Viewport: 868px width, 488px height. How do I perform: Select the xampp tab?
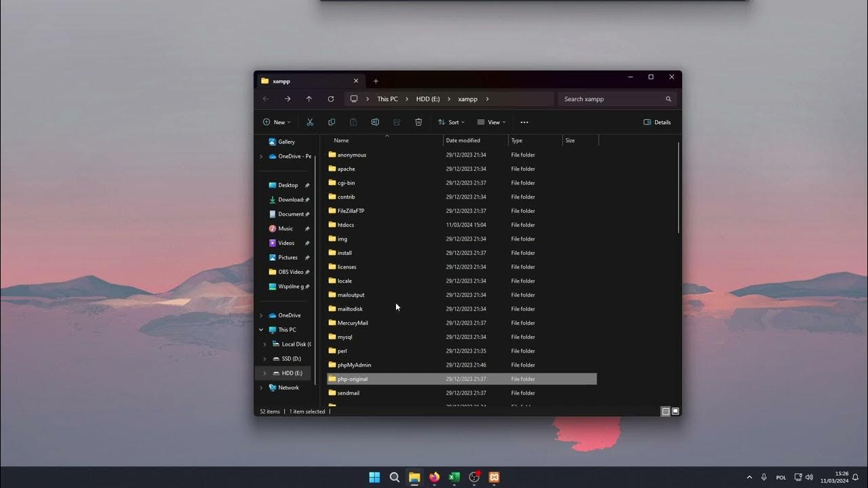coord(310,81)
